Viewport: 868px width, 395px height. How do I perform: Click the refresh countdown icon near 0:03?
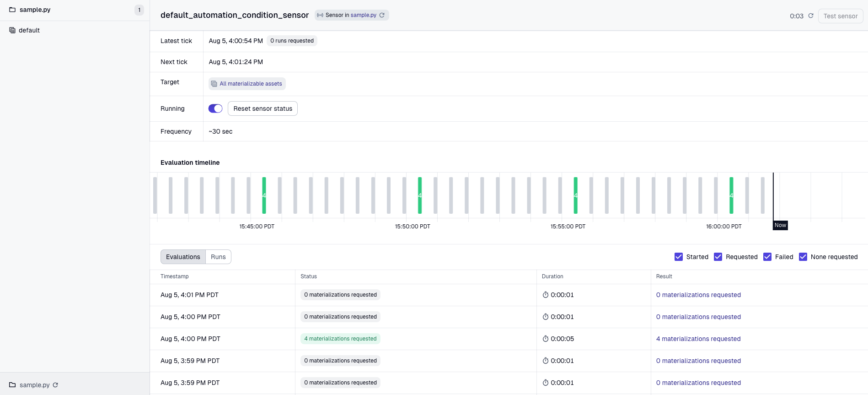pos(811,16)
